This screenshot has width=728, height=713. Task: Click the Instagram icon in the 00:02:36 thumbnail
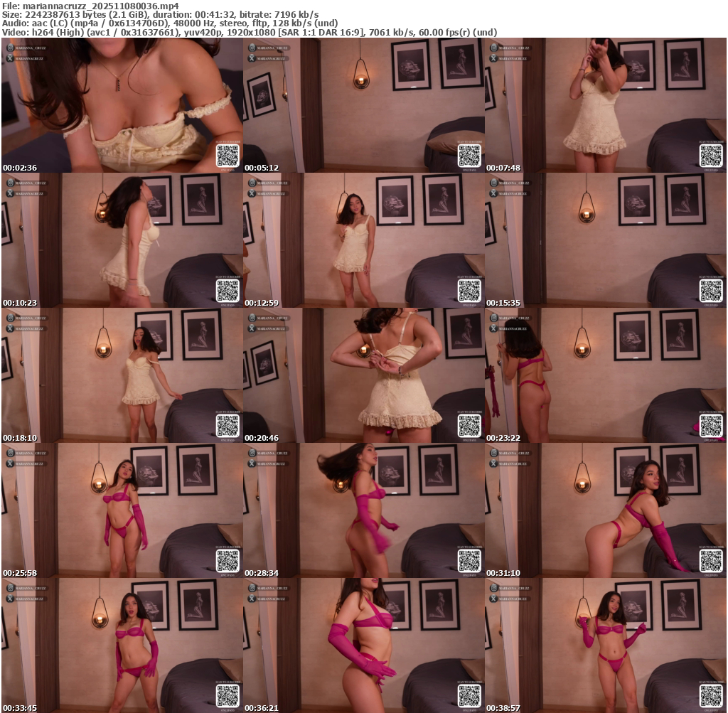coord(10,48)
